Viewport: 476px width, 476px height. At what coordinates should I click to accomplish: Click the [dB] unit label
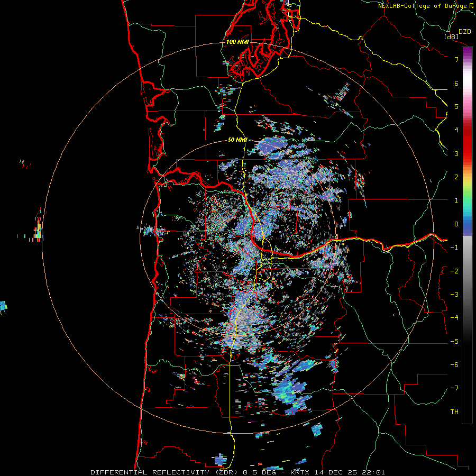point(452,36)
